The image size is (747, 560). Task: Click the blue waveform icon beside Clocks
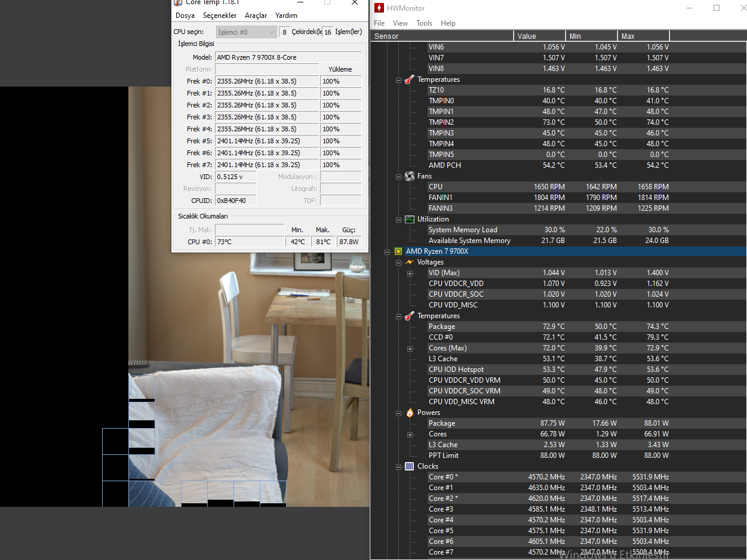point(410,466)
